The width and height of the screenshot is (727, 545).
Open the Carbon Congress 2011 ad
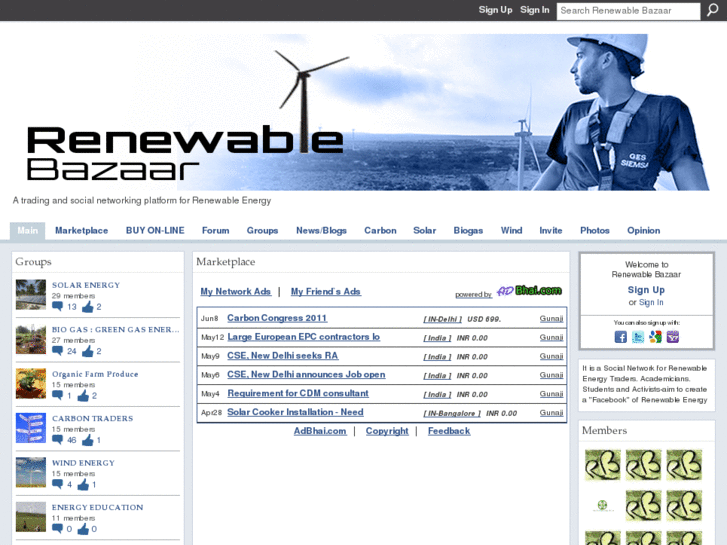277,318
